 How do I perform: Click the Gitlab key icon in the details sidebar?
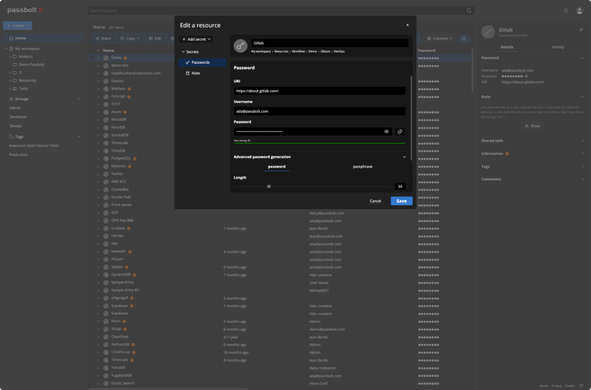[488, 32]
